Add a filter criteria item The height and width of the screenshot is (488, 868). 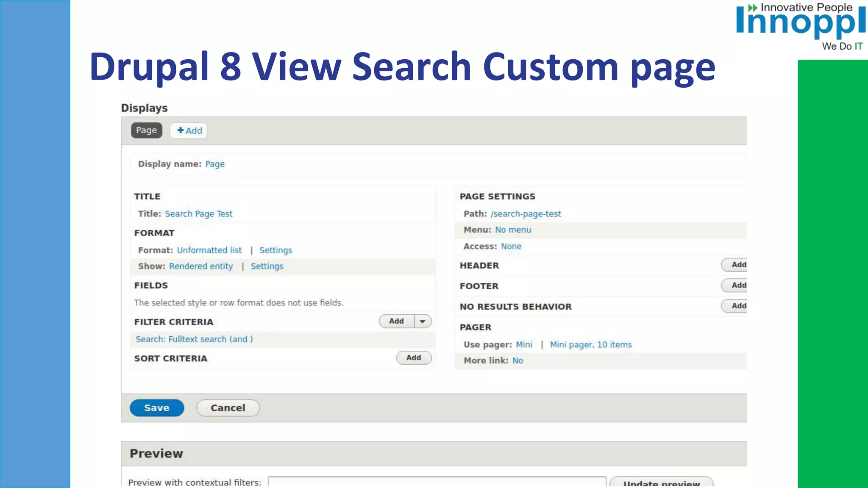tap(396, 322)
